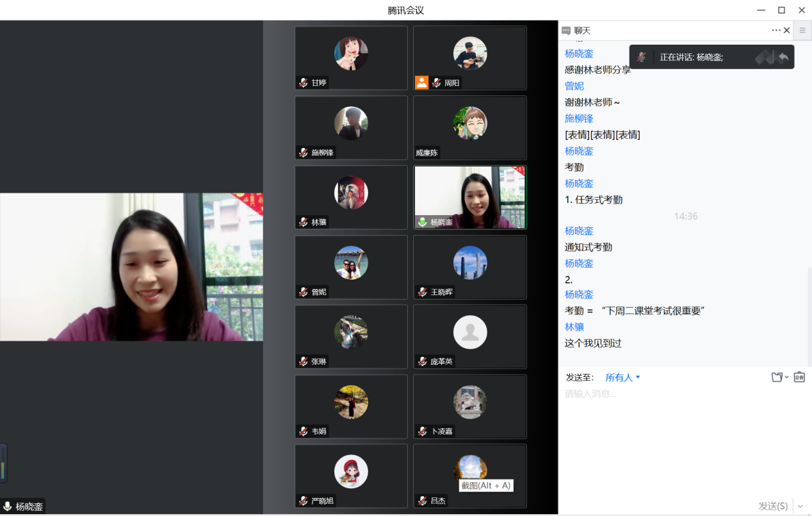This screenshot has height=516, width=812.
Task: Click the file folder icon above message box
Action: [x=777, y=377]
